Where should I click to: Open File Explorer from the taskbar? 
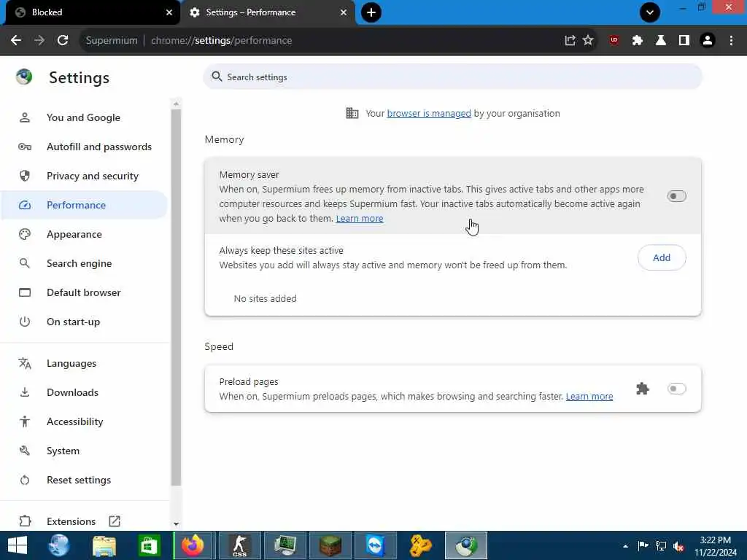click(104, 545)
